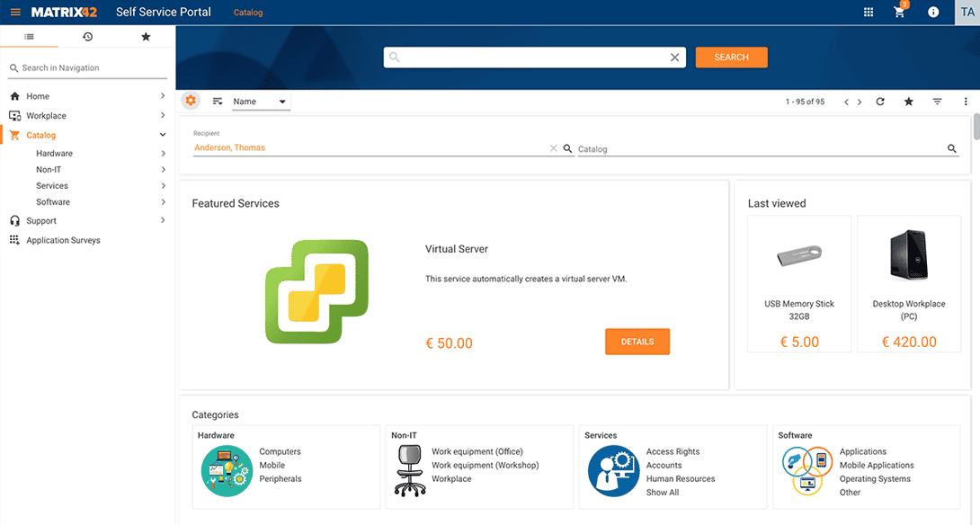Viewport: 980px width, 525px height.
Task: Open the shopping cart
Action: tap(898, 13)
